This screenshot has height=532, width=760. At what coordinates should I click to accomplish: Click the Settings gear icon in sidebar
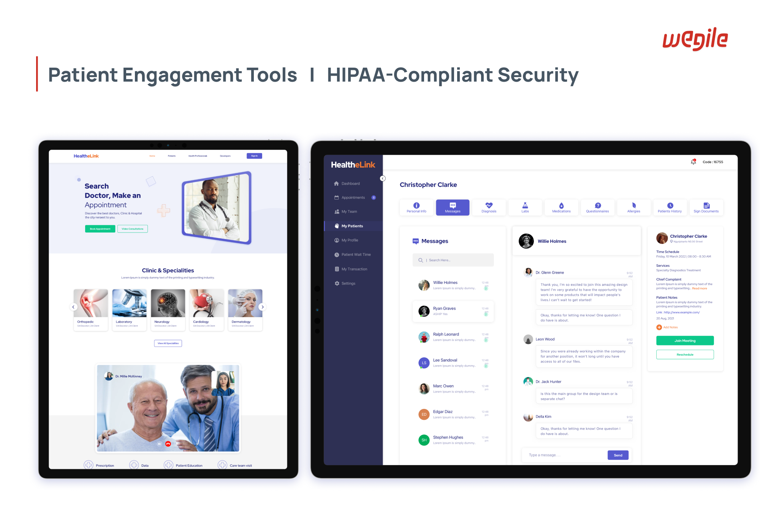tap(337, 283)
